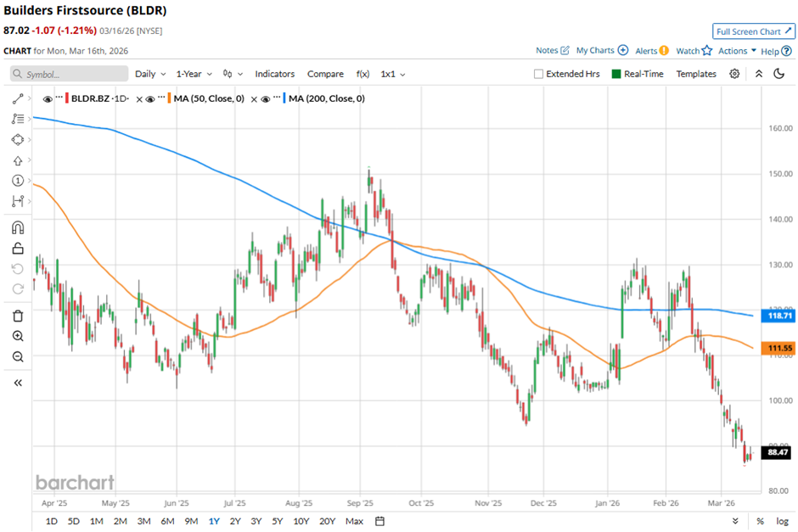Click the lock drawings icon

[x=17, y=249]
